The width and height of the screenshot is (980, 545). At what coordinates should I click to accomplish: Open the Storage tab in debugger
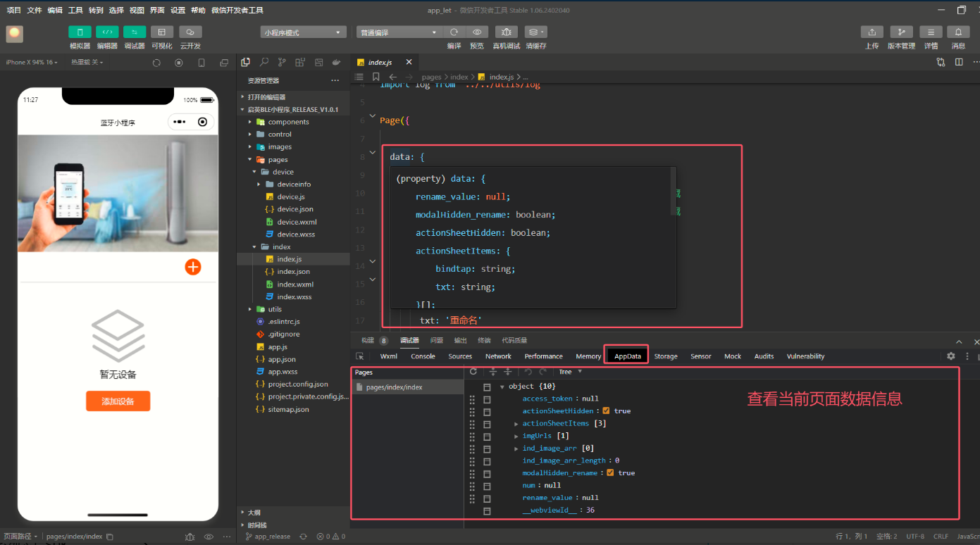tap(665, 356)
